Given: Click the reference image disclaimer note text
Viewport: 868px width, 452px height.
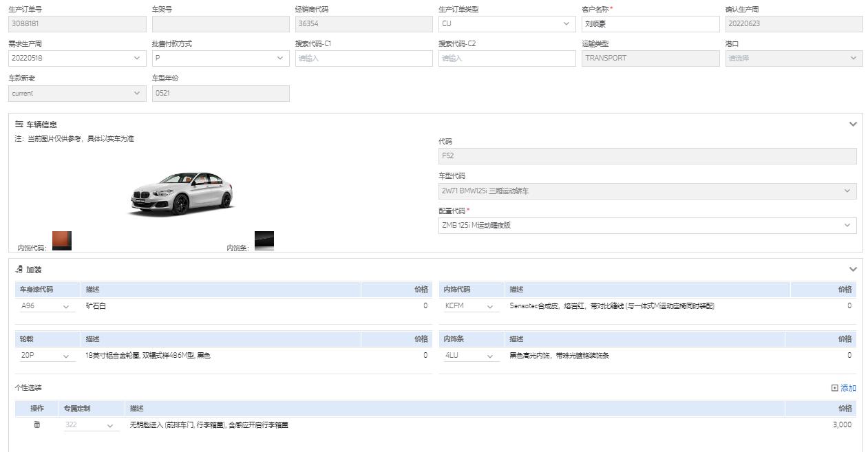Looking at the screenshot, I should tap(74, 139).
